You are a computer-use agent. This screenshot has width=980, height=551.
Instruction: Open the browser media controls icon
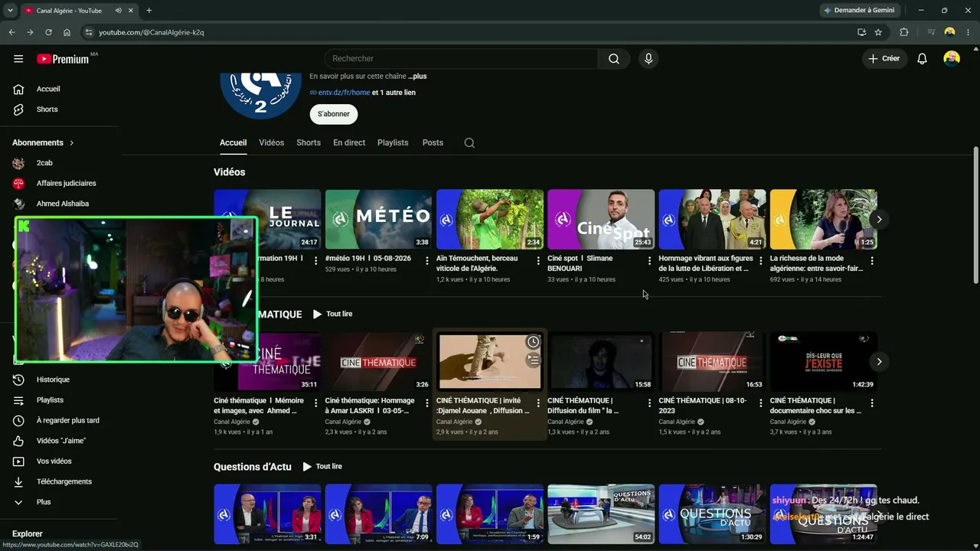[931, 32]
